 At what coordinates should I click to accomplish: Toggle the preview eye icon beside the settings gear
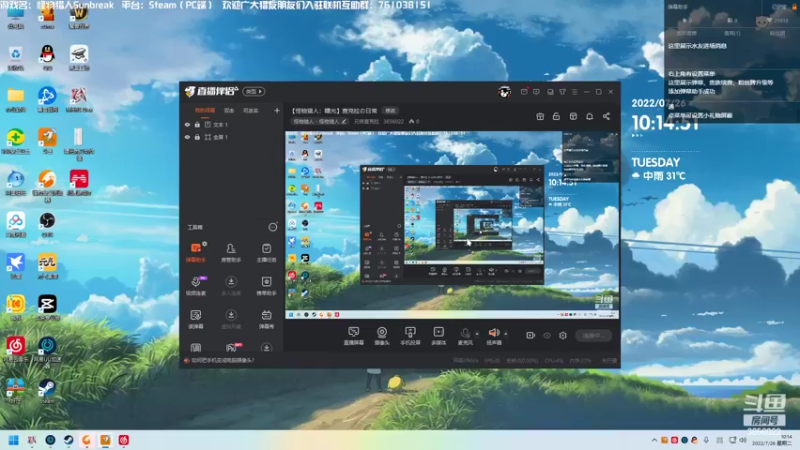(x=547, y=335)
